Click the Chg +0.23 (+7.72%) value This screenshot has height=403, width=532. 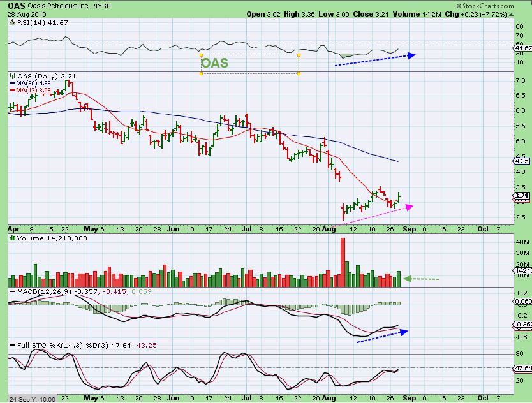tap(476, 14)
